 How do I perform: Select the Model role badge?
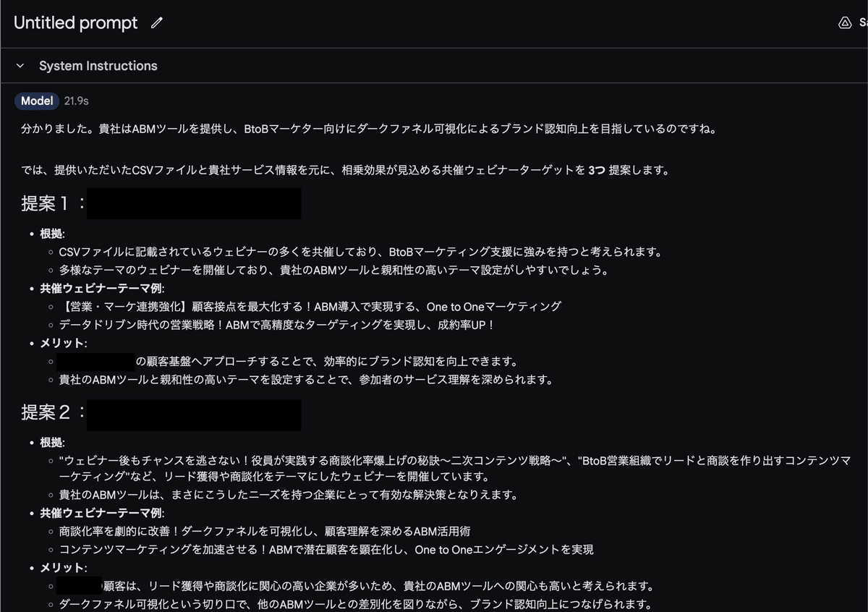pyautogui.click(x=36, y=101)
